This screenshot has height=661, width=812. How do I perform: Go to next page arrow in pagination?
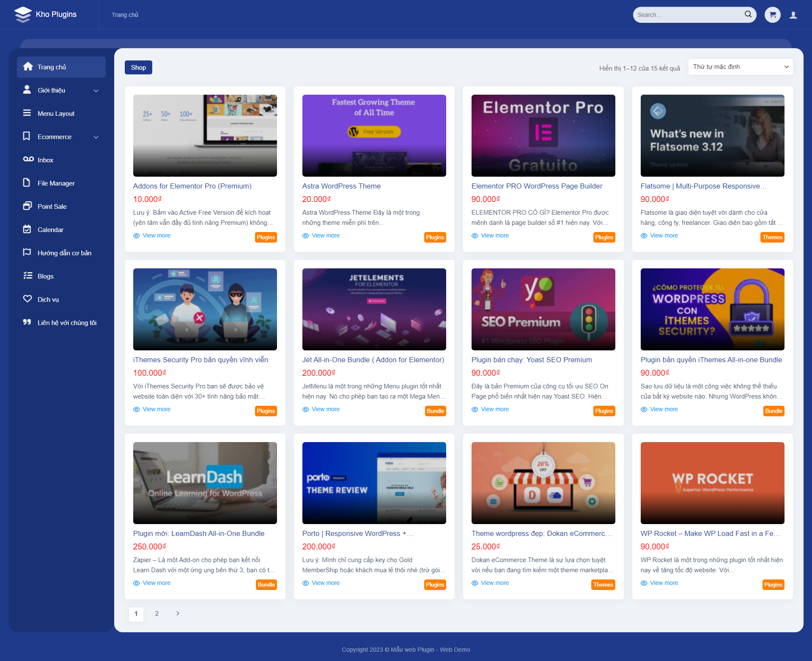(x=178, y=613)
